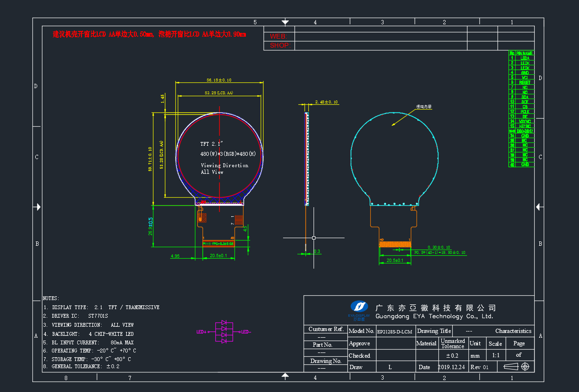Click the "Unmarked Tolerance" header cell

pos(453,343)
